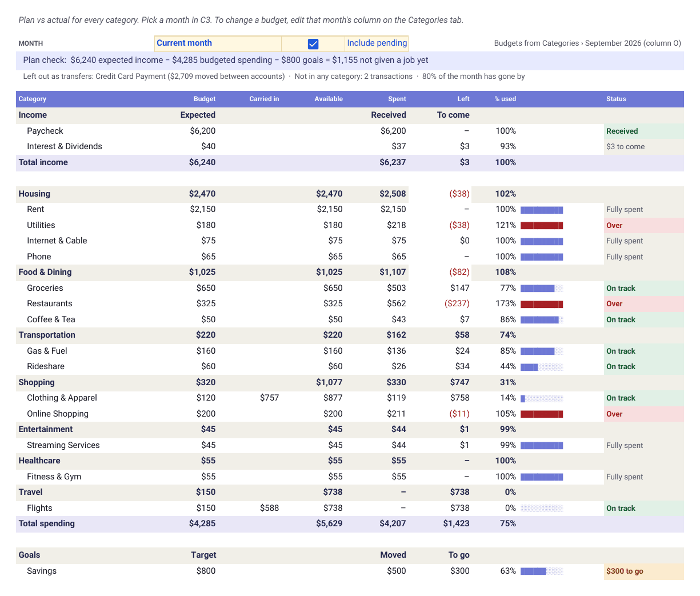Click the Total spending row label
This screenshot has height=596, width=700.
tap(47, 523)
